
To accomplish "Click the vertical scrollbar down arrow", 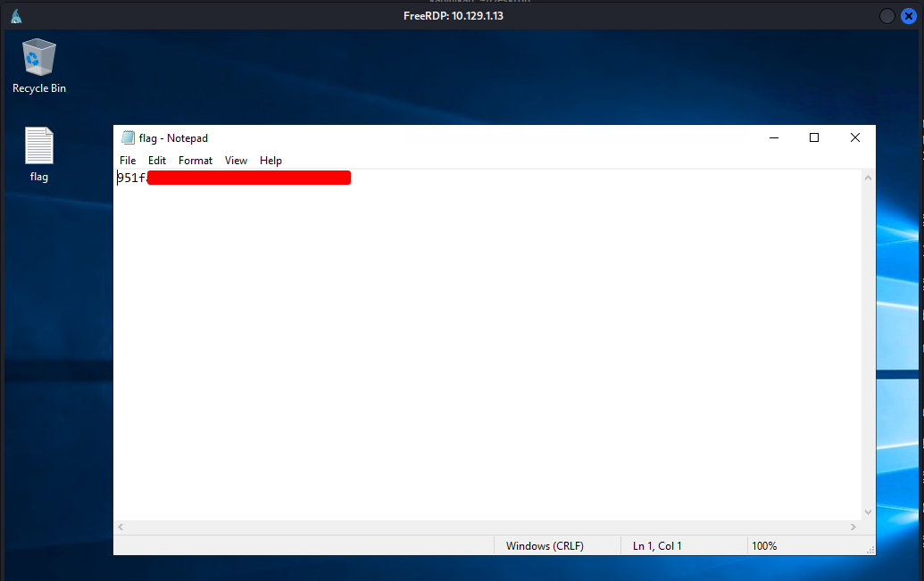I will (868, 512).
